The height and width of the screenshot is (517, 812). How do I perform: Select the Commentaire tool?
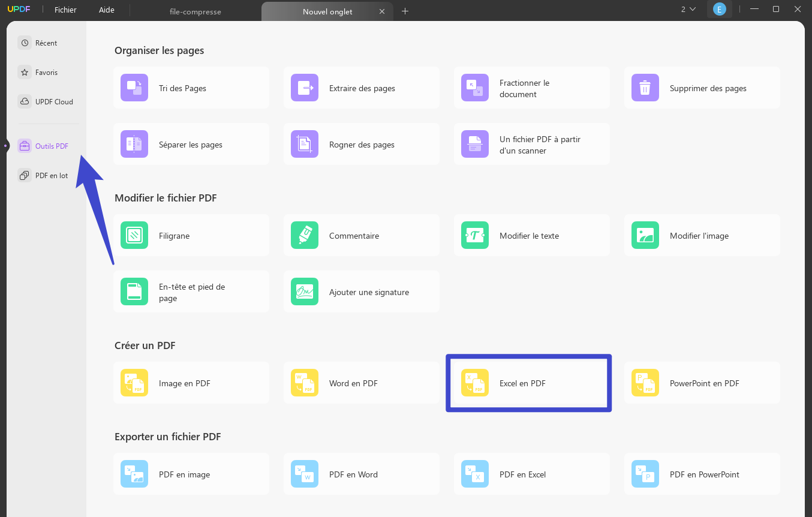(x=362, y=235)
